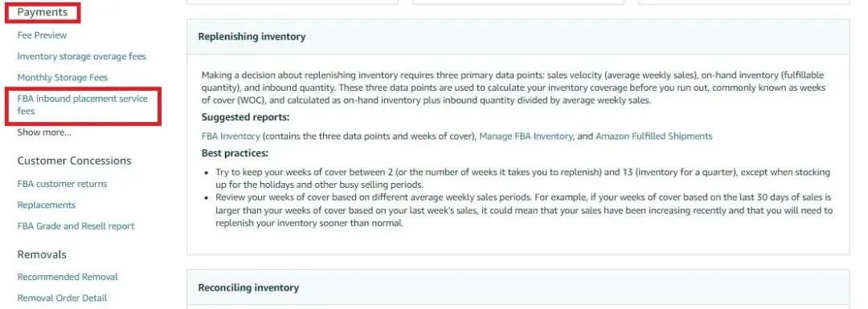Open FBA inbound placement service fees
This screenshot has width=868, height=309.
83,104
